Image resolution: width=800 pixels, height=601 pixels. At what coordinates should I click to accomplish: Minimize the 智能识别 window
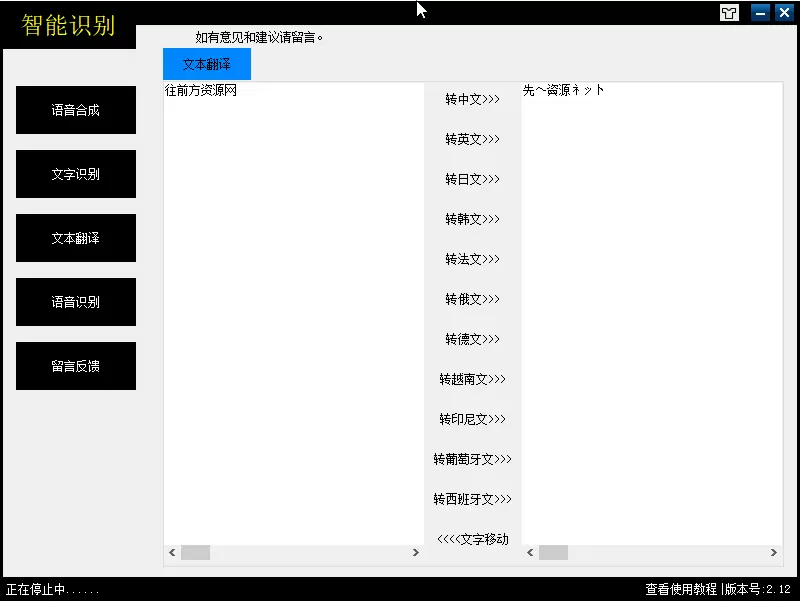click(760, 13)
